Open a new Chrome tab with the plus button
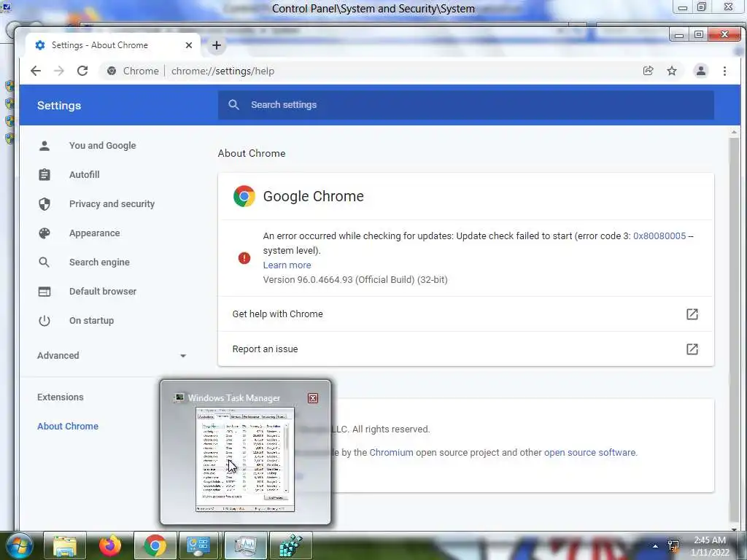The width and height of the screenshot is (747, 560). coord(217,45)
